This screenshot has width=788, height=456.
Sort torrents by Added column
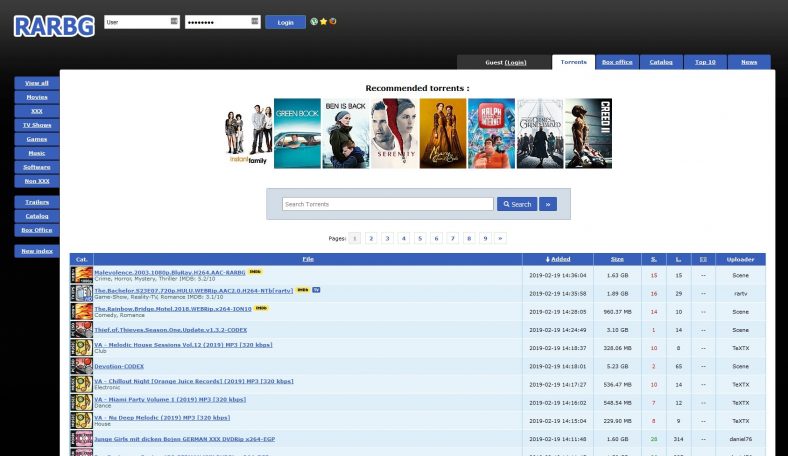(x=558, y=259)
